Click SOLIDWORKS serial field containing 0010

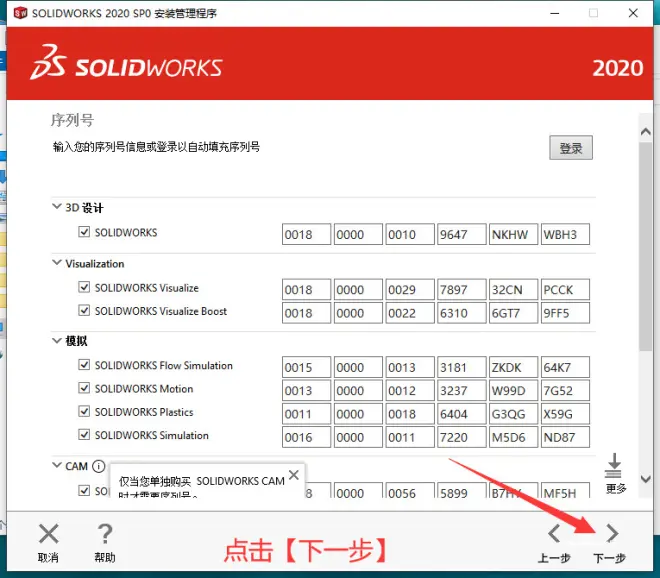coord(410,234)
